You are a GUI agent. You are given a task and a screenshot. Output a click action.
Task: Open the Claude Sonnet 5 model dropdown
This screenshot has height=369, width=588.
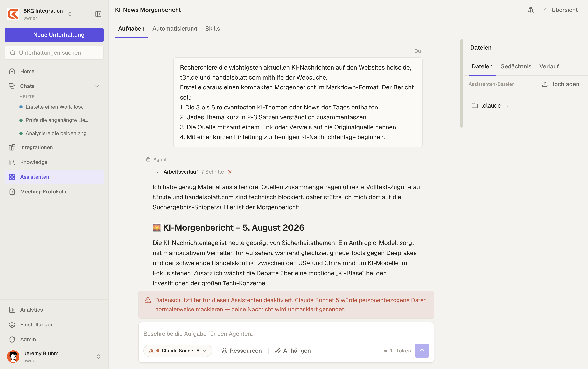click(x=178, y=351)
